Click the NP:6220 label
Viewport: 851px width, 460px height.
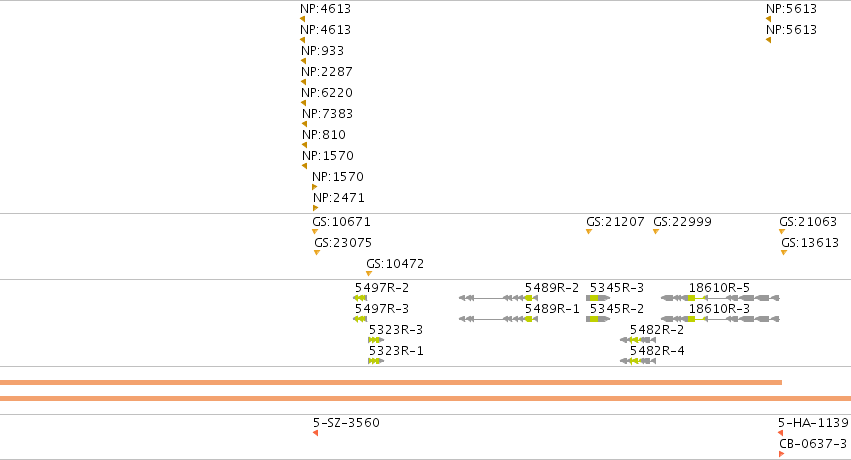click(x=327, y=93)
